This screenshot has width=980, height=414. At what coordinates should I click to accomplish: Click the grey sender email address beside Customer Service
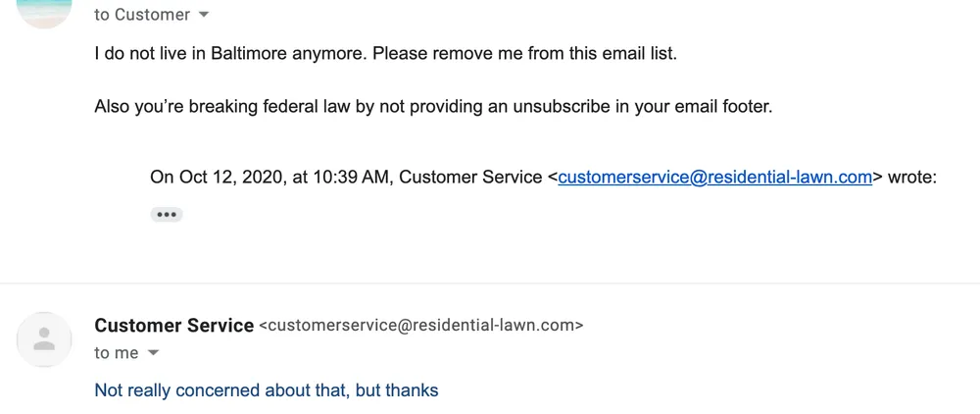tap(420, 326)
